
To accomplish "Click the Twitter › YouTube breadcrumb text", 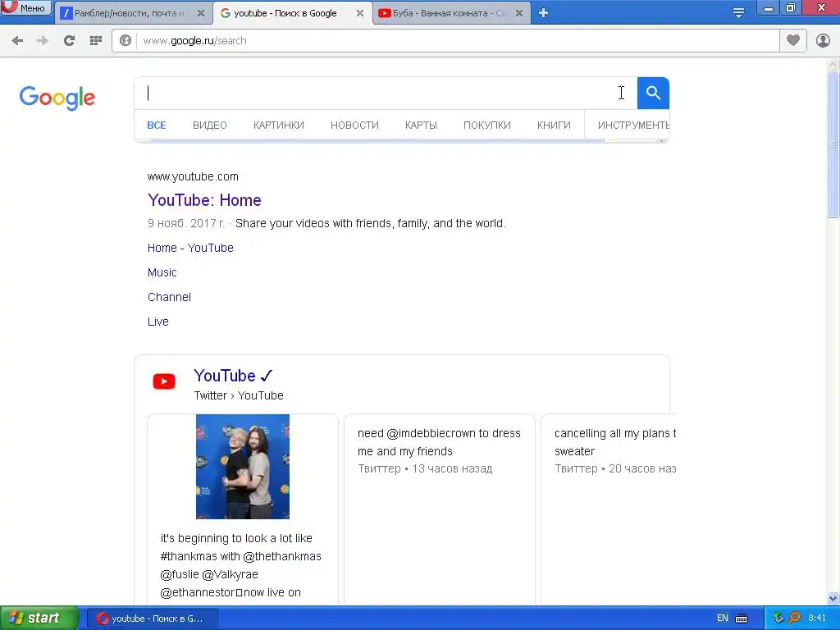I will [239, 396].
